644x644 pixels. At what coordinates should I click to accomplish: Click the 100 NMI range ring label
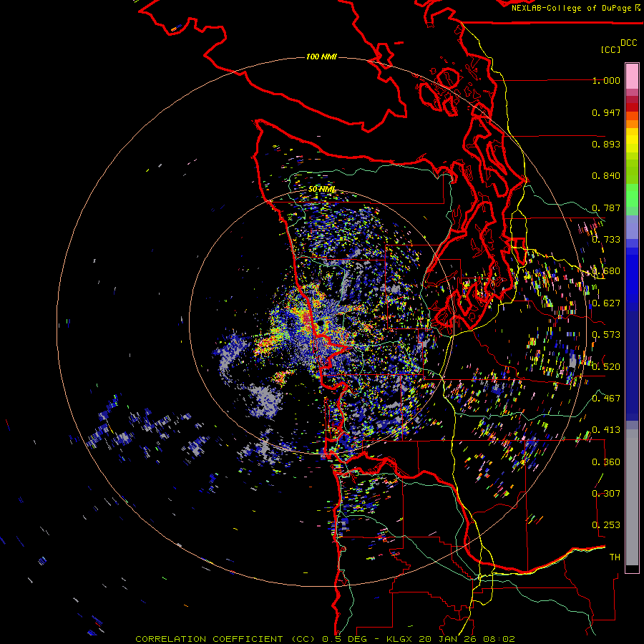coord(321,57)
